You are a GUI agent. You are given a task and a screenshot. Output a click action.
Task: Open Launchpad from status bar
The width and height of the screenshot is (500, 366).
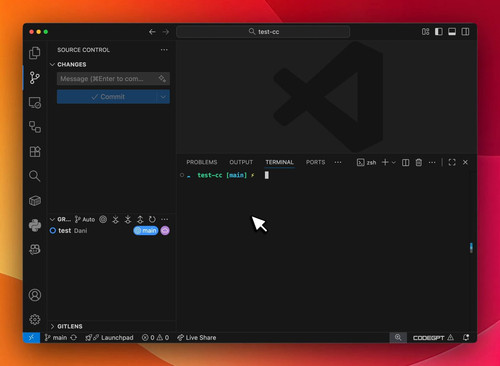(109, 338)
